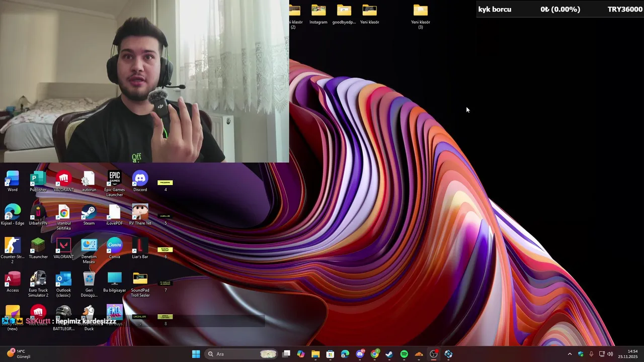Open network settings from system tray
The image size is (644, 362).
click(x=602, y=354)
